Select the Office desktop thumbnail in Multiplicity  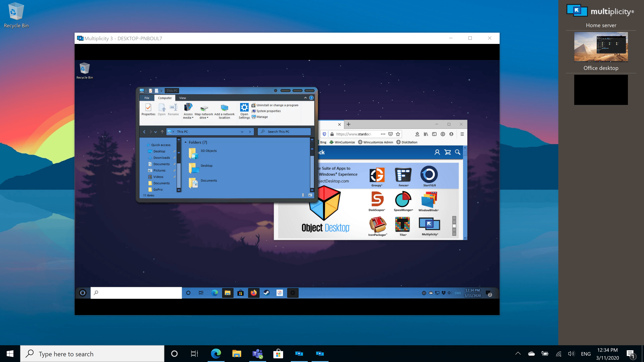pos(601,90)
